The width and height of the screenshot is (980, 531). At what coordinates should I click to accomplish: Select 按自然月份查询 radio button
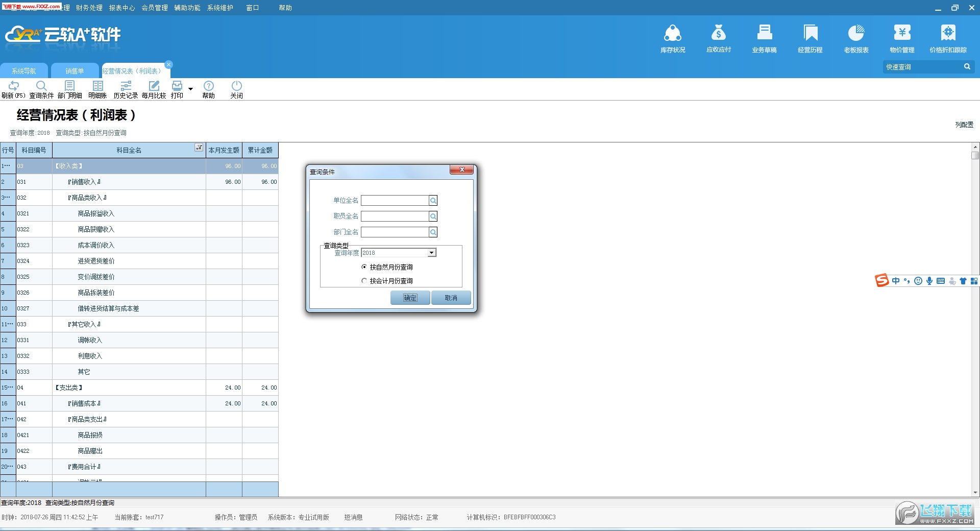[x=364, y=267]
